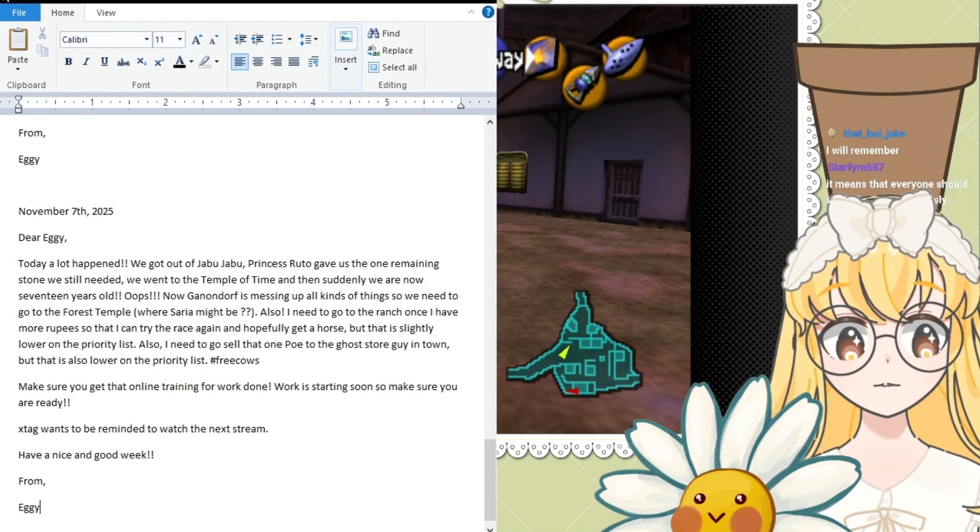980x532 pixels.
Task: Switch to the Home tab
Action: tap(63, 12)
